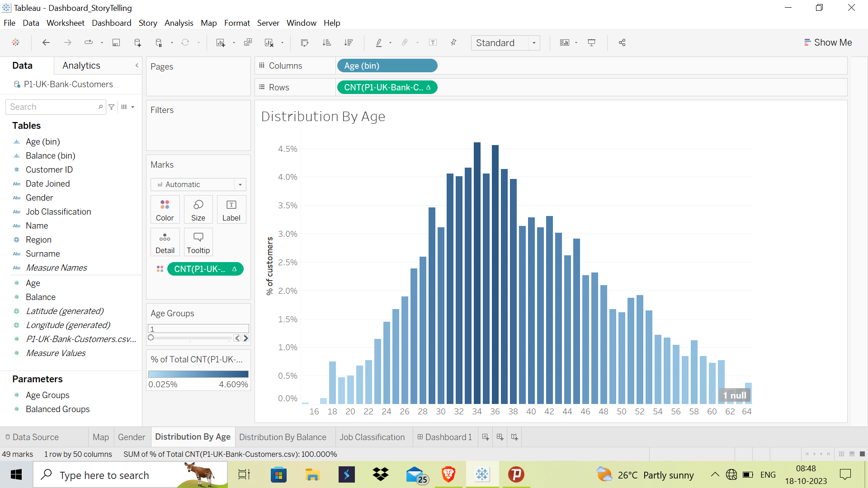The width and height of the screenshot is (868, 488).
Task: Select the Age (bin) field in Tables
Action: pyautogui.click(x=42, y=141)
